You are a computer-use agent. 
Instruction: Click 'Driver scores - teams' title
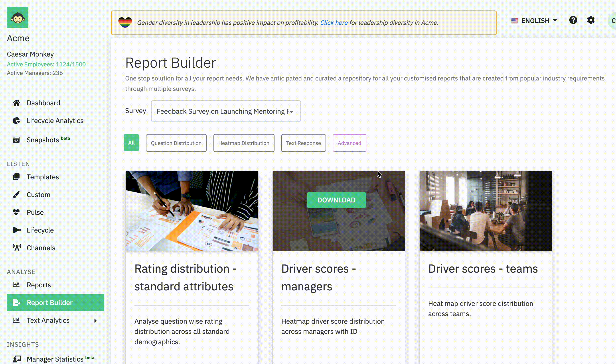click(x=483, y=269)
